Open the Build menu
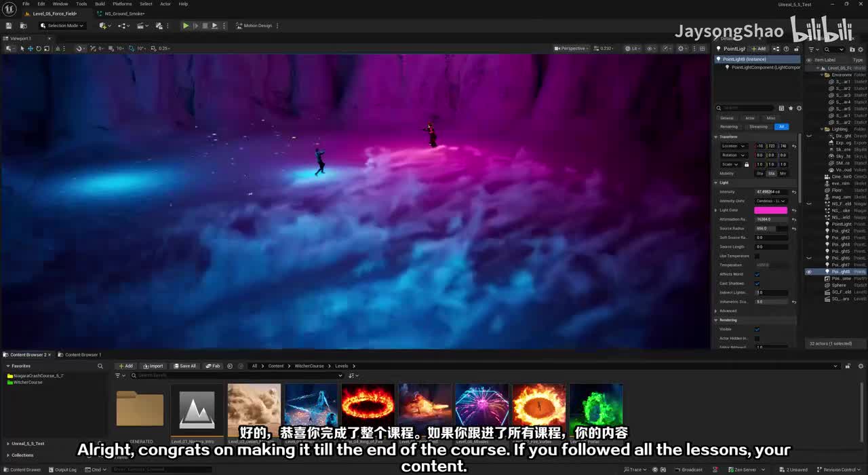868x475 pixels. pyautogui.click(x=100, y=4)
